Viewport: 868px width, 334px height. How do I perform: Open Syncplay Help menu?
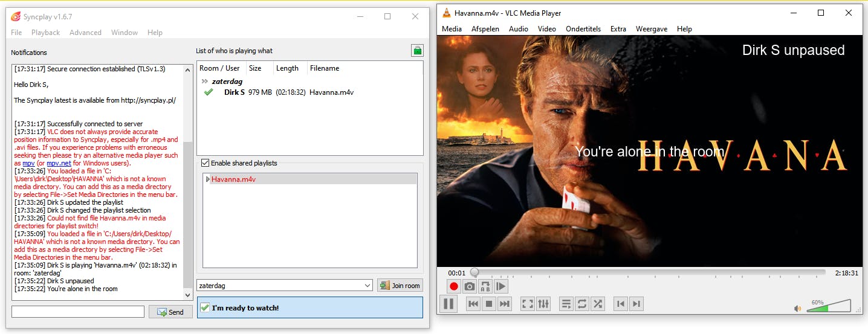[155, 33]
